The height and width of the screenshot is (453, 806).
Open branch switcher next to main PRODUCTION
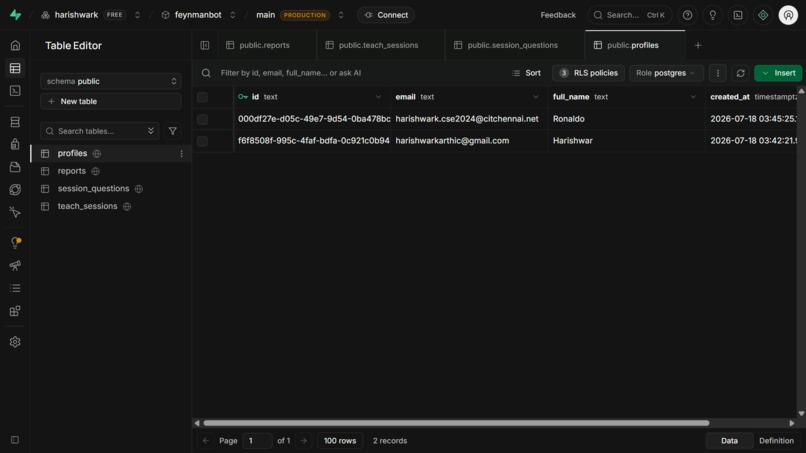(341, 15)
